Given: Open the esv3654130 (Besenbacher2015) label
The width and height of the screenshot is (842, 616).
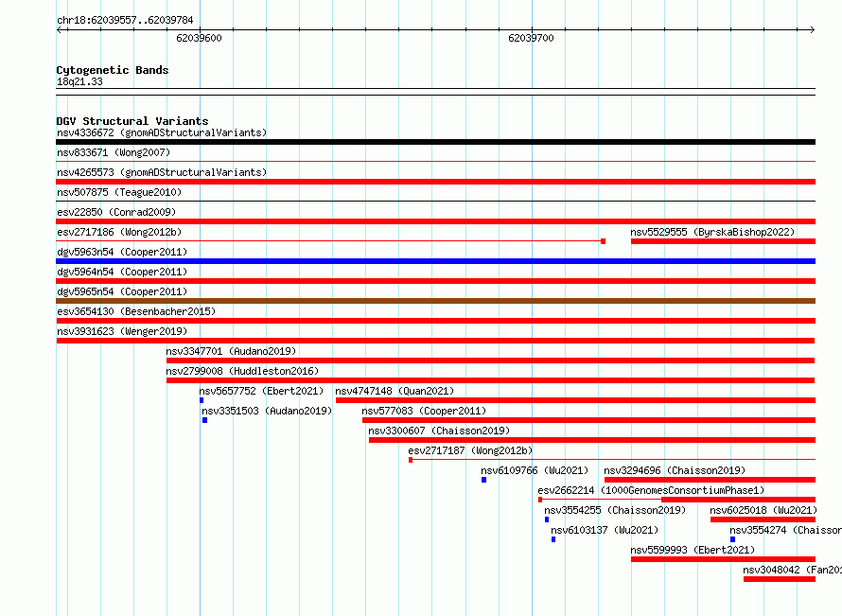Looking at the screenshot, I should 136,311.
